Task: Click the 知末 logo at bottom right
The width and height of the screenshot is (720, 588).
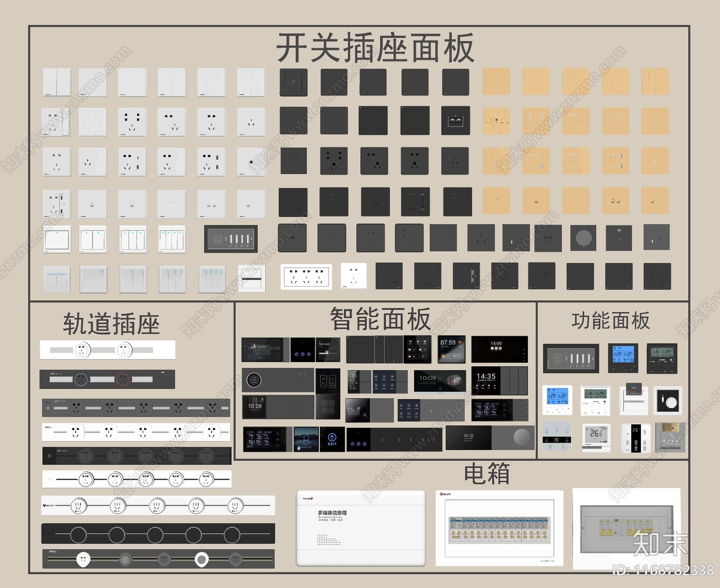Action: pyautogui.click(x=661, y=543)
